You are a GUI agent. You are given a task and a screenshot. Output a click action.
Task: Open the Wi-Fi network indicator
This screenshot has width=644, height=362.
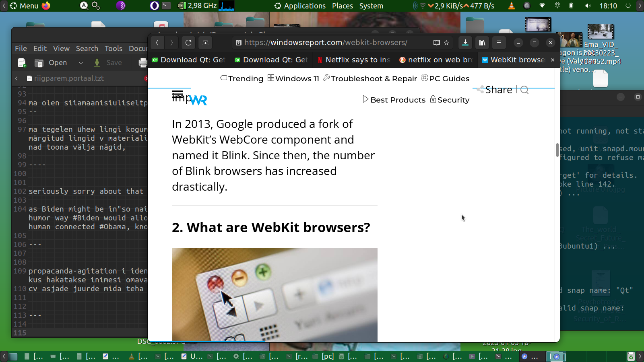(x=542, y=6)
